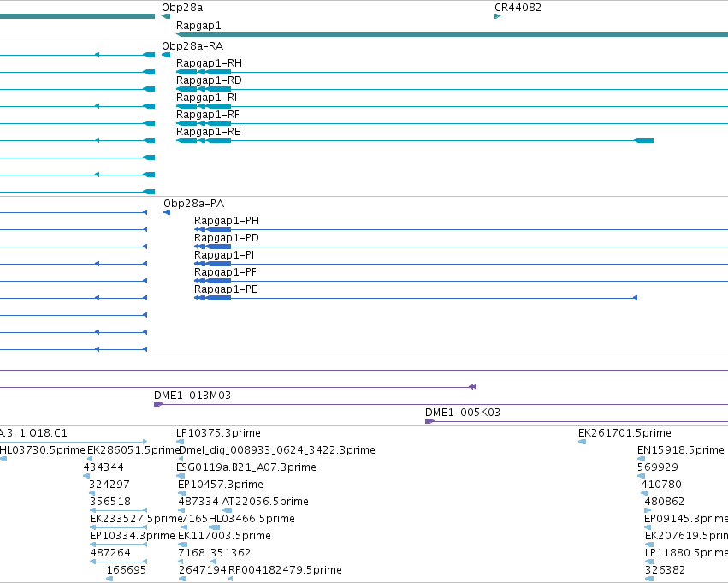
Task: Click the DME1-013M03 clone label
Action: pyautogui.click(x=192, y=396)
